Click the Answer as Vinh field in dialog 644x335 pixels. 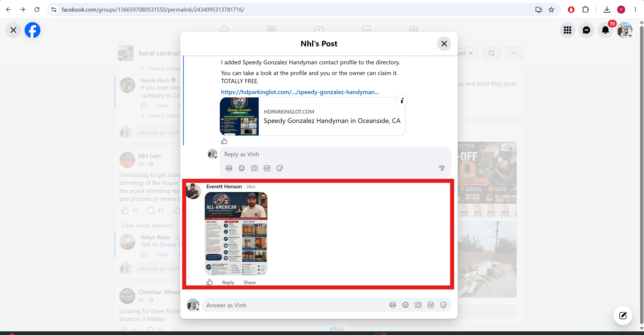click(295, 305)
